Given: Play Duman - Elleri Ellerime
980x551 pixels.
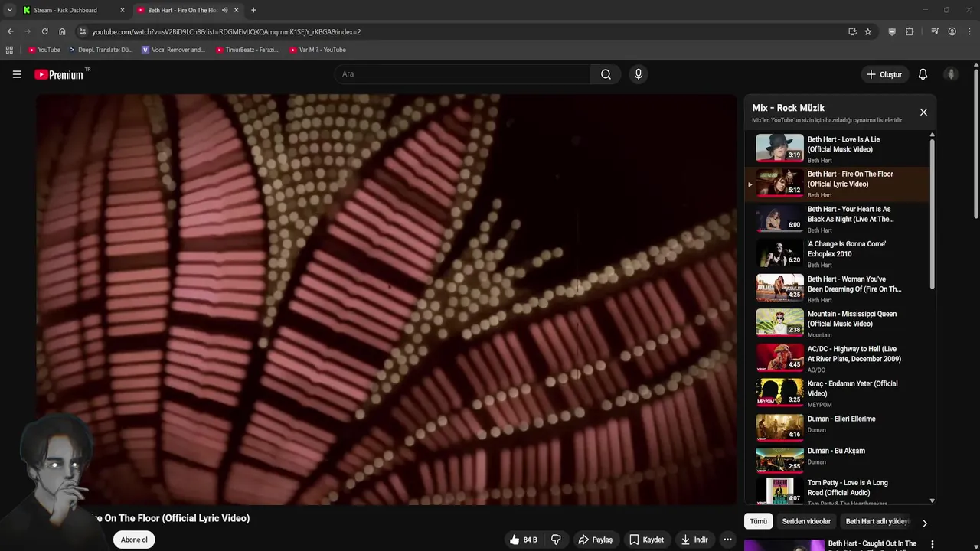Looking at the screenshot, I should click(x=837, y=428).
